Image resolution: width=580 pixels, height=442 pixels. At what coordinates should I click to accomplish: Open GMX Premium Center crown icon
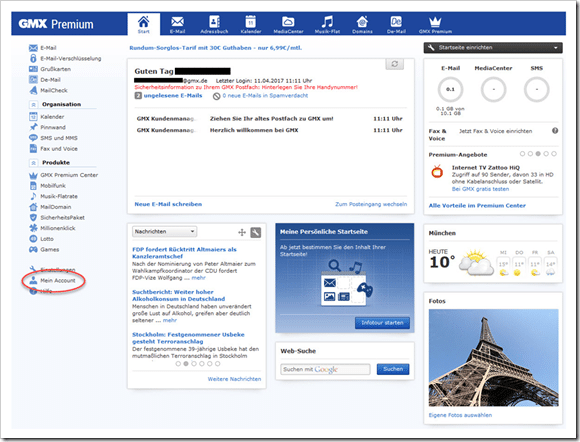coord(33,175)
